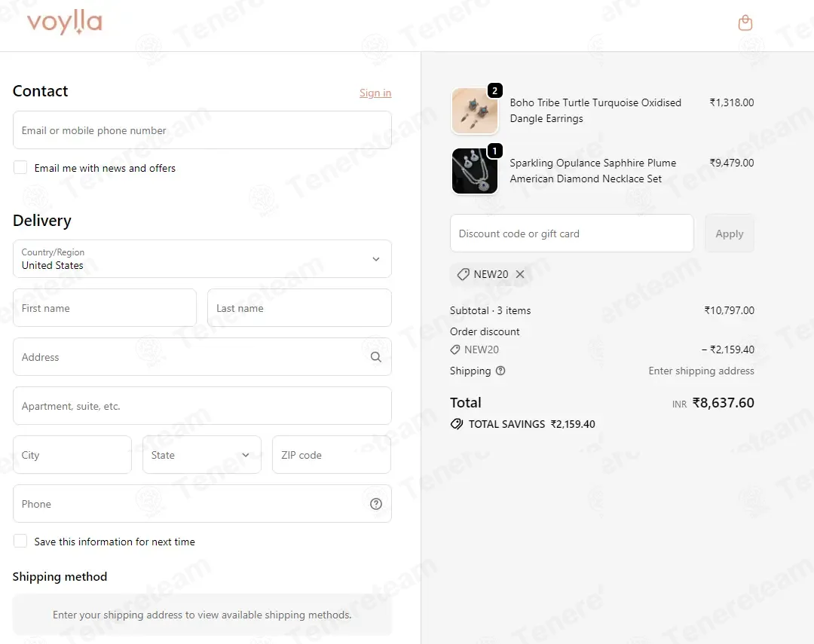Click the Discount code or gift card field
The height and width of the screenshot is (644, 814).
[x=571, y=233]
